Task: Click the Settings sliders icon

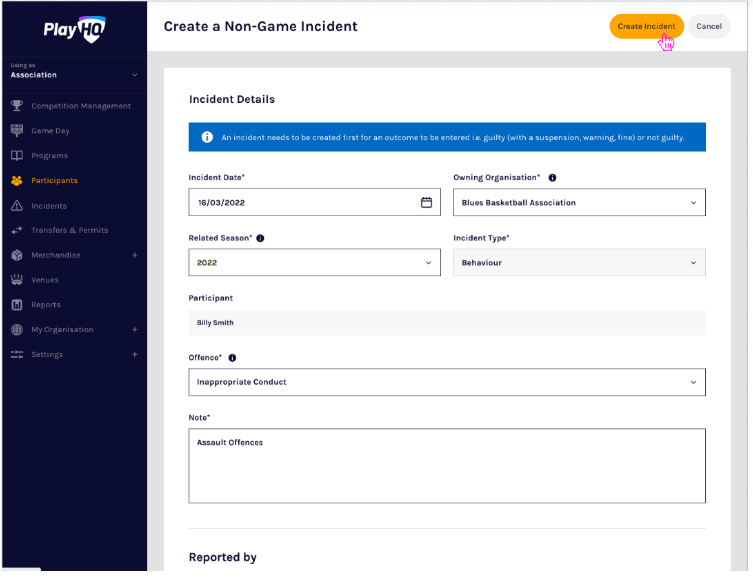Action: pos(17,355)
